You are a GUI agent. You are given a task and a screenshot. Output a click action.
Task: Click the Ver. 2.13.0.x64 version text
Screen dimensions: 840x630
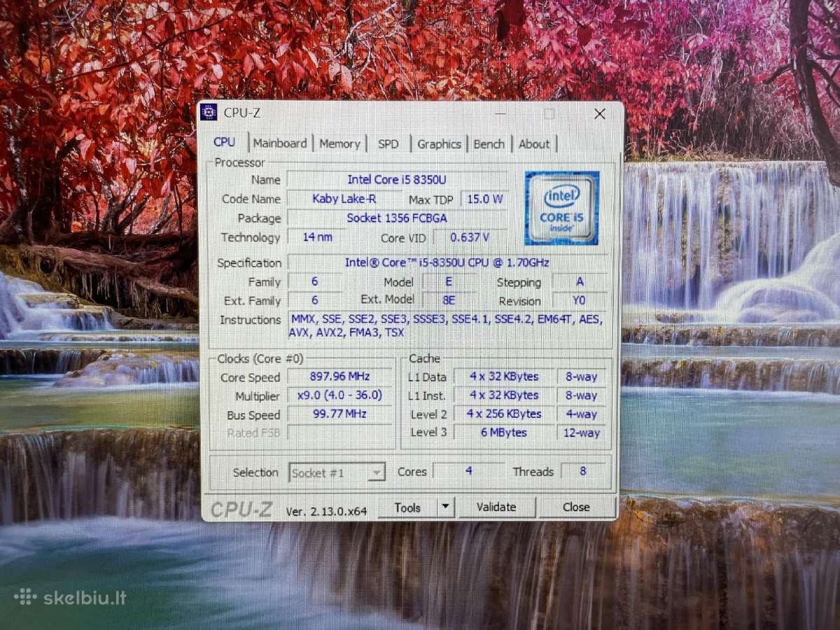[x=326, y=511]
